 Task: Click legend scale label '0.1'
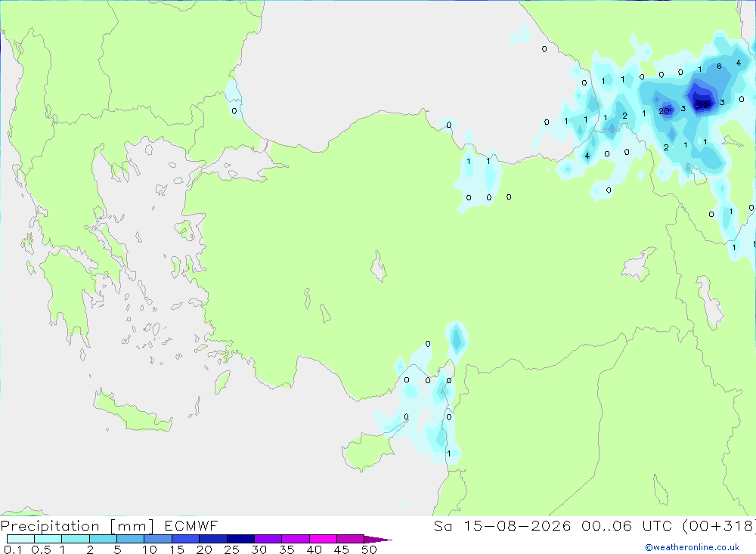pyautogui.click(x=13, y=549)
